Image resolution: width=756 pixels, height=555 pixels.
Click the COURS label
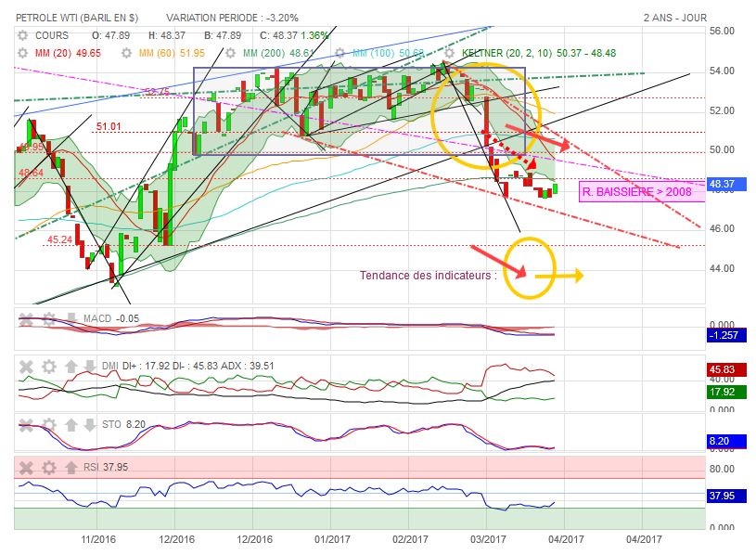[52, 35]
